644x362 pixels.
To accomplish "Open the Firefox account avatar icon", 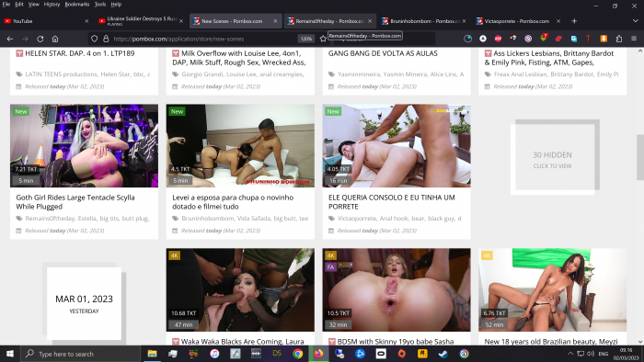I will pyautogui.click(x=483, y=39).
